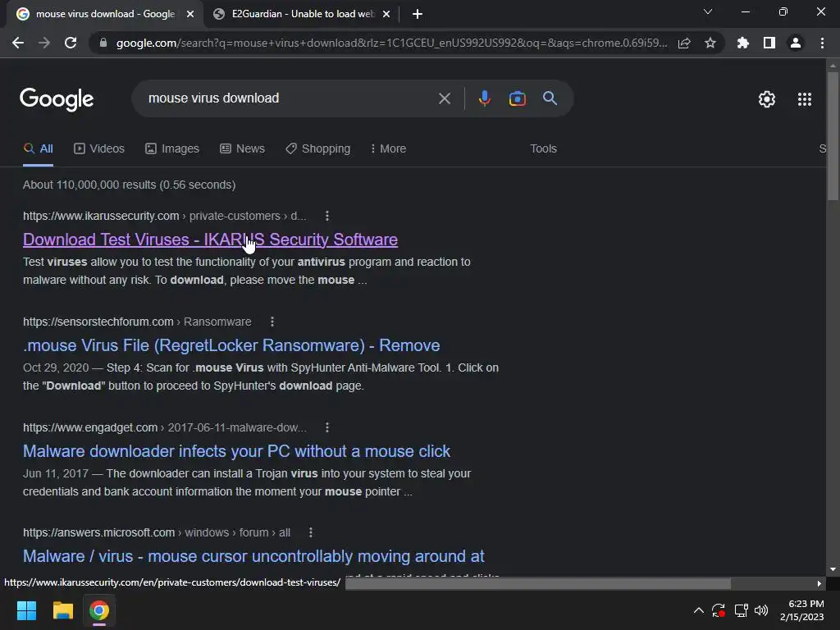Open the clock showing 6:23 PM
The width and height of the screenshot is (840, 630).
[x=802, y=610]
